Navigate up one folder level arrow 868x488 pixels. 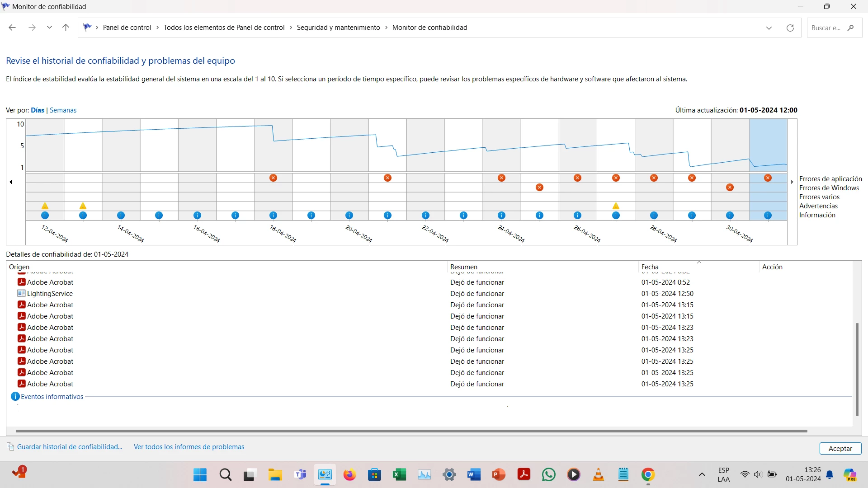point(66,28)
